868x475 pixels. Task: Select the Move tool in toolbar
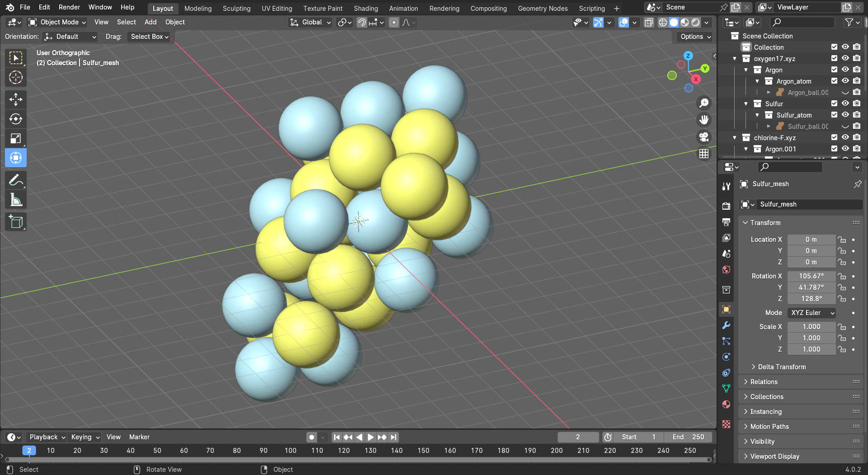click(x=16, y=99)
